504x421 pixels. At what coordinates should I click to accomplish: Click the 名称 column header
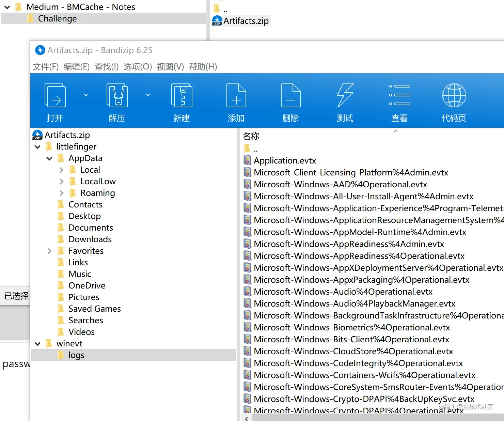pos(251,136)
